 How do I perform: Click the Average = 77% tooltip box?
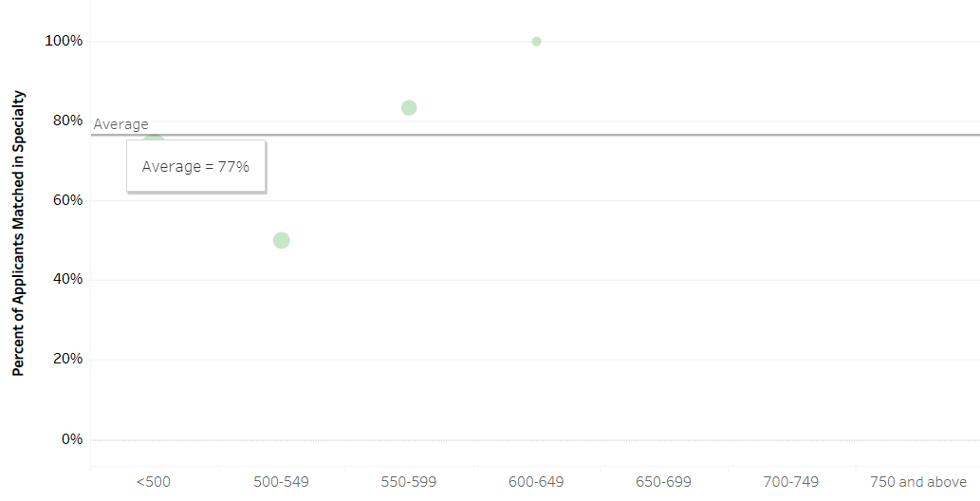click(196, 166)
